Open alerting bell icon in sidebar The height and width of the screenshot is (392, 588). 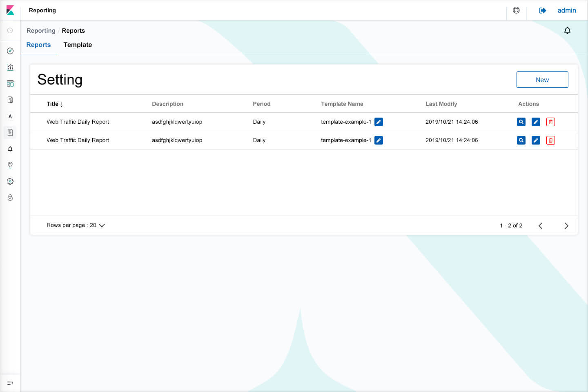pos(10,149)
